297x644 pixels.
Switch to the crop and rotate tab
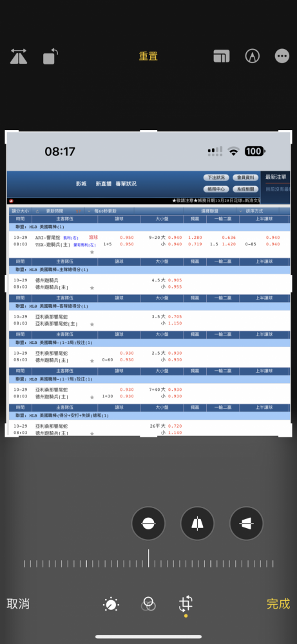[x=186, y=604]
